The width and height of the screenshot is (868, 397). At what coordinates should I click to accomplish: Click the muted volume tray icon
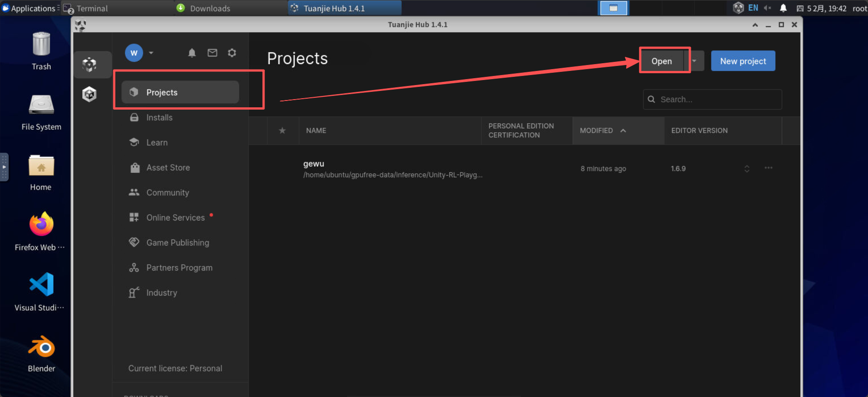(x=768, y=8)
